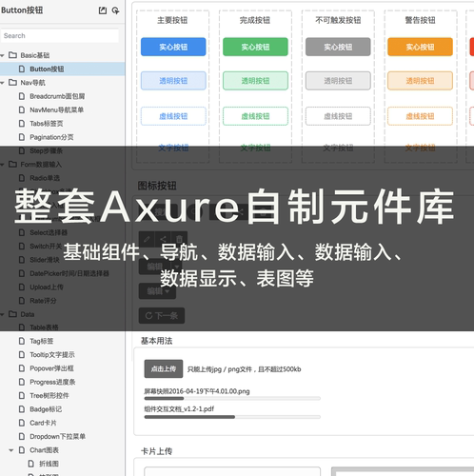
Task: Open the Tabs标签页 page
Action: (x=47, y=124)
